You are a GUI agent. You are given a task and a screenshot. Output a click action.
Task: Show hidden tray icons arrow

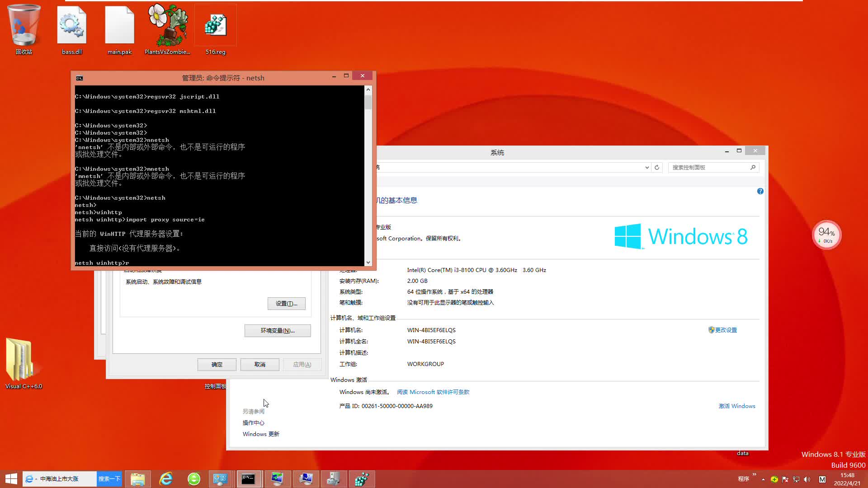coord(764,479)
